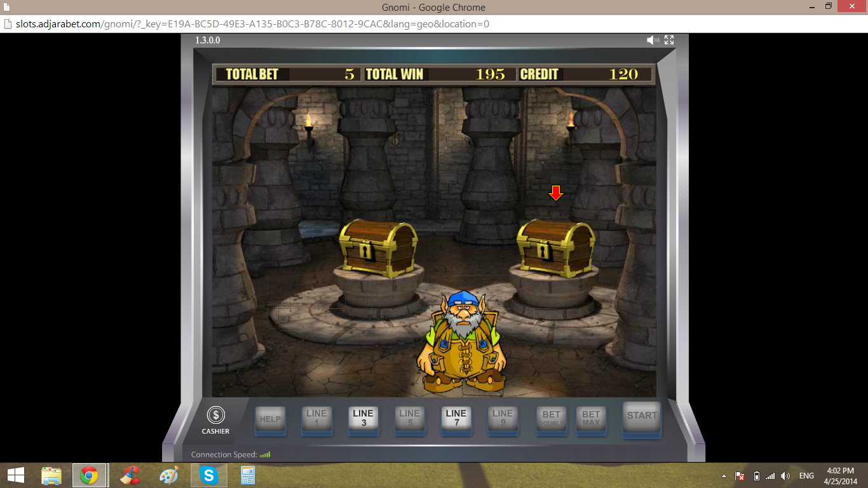Click the CREDIT value 120
The height and width of the screenshot is (488, 868).
pyautogui.click(x=623, y=74)
